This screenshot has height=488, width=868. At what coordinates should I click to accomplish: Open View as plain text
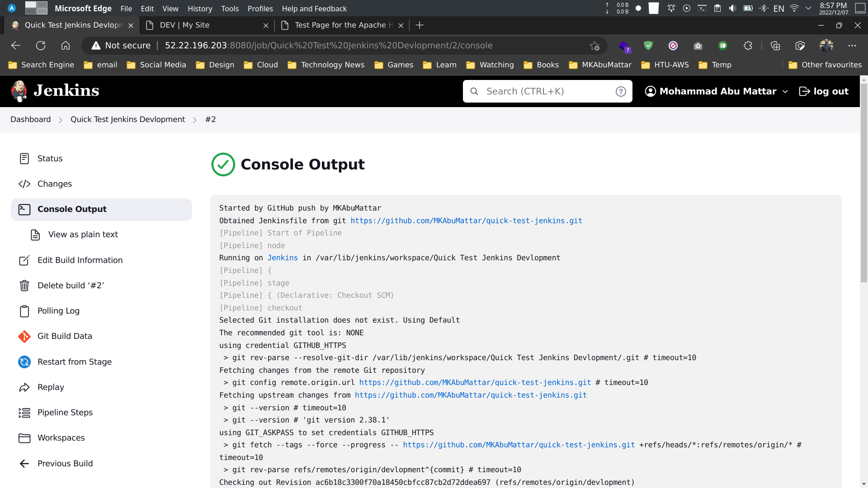(82, 235)
